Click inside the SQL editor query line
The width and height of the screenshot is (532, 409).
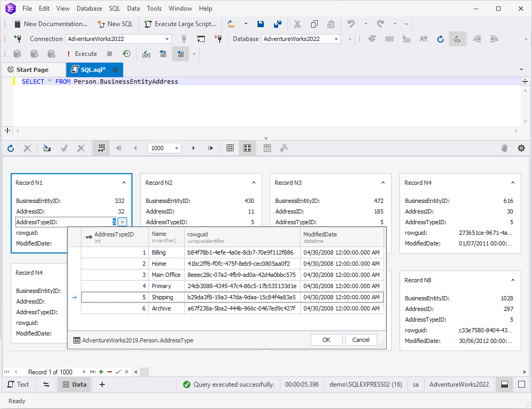267,81
